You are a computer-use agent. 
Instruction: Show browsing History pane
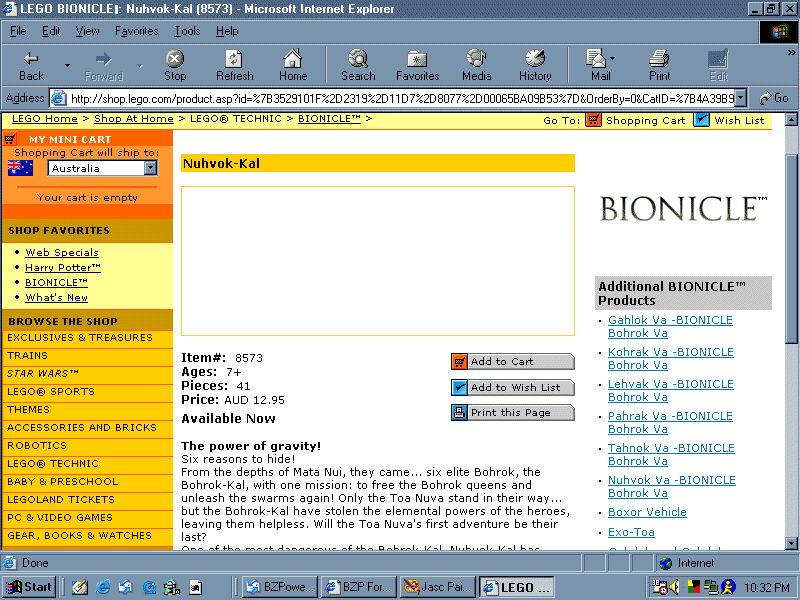[x=535, y=66]
